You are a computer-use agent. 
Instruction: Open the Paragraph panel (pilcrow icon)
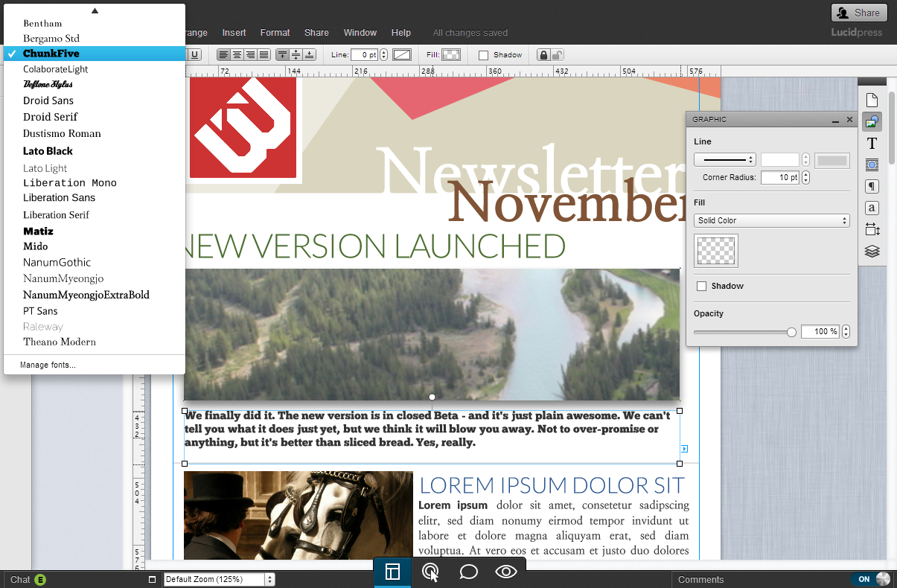click(872, 186)
